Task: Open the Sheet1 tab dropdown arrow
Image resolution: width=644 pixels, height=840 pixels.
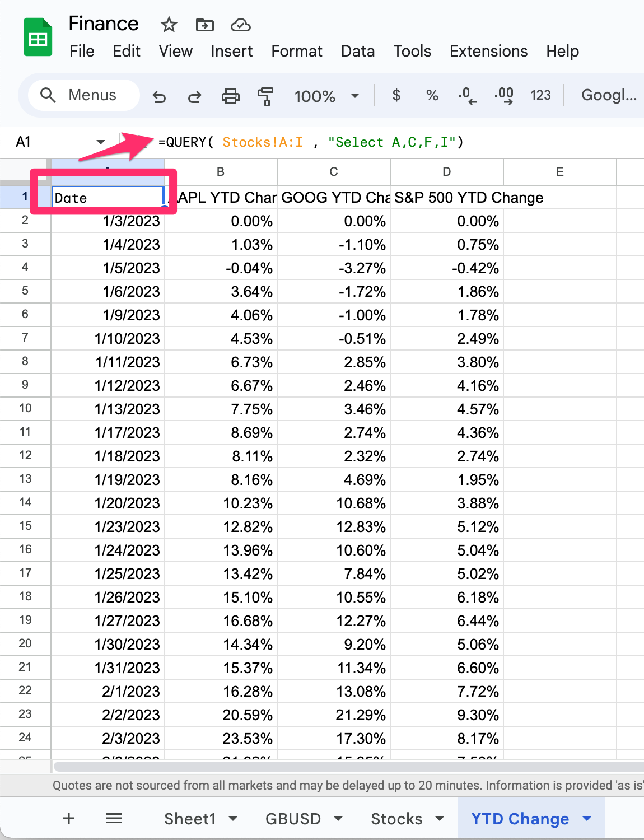Action: click(233, 819)
